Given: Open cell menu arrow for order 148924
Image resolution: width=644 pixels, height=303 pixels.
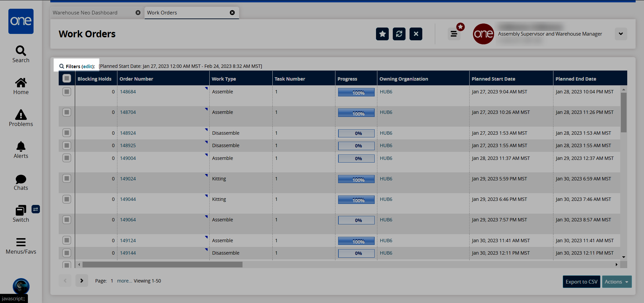Looking at the screenshot, I should coord(206,130).
